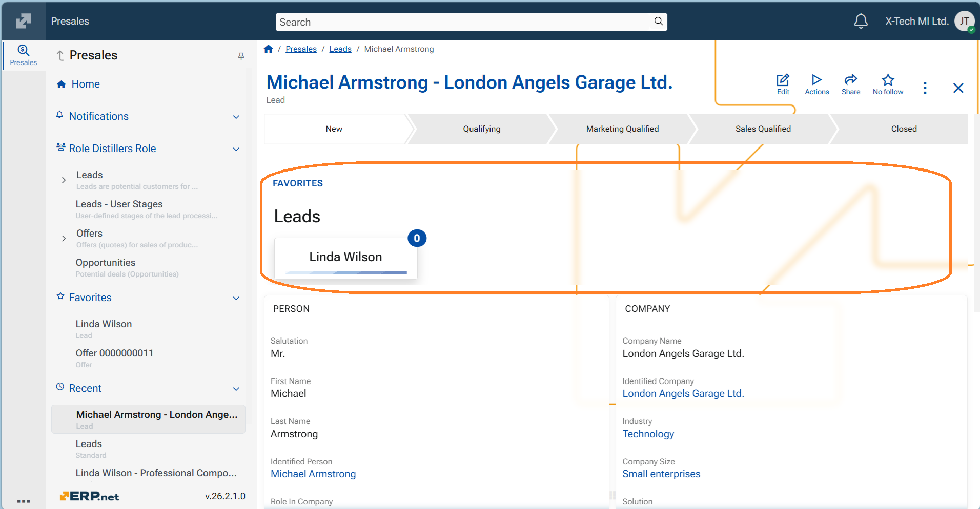This screenshot has height=509, width=980.
Task: Open the Leads breadcrumb link
Action: click(340, 49)
